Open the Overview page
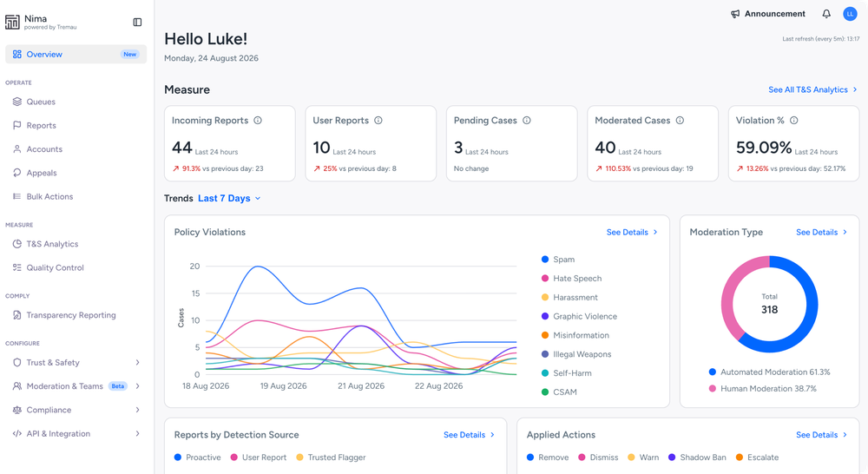This screenshot has width=868, height=474. click(76, 55)
